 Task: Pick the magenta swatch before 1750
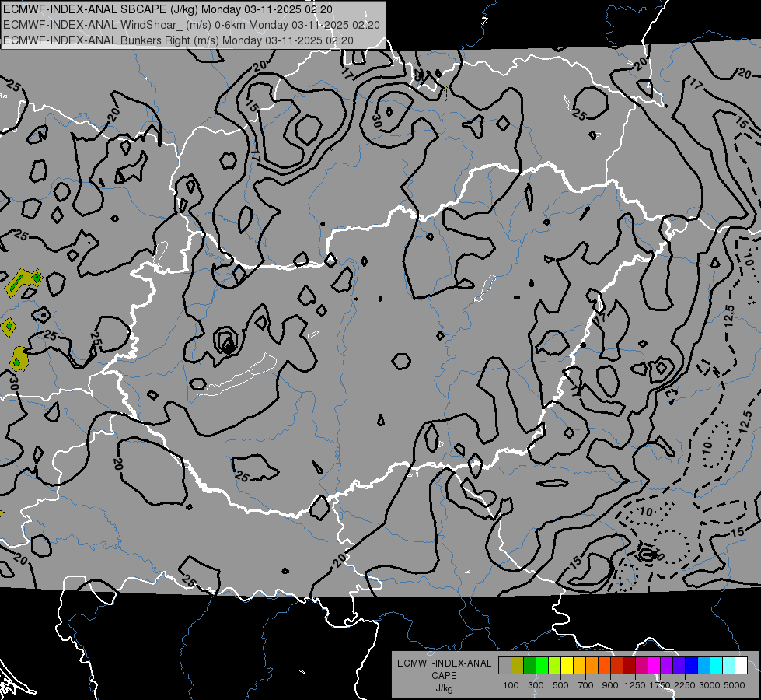pos(655,665)
